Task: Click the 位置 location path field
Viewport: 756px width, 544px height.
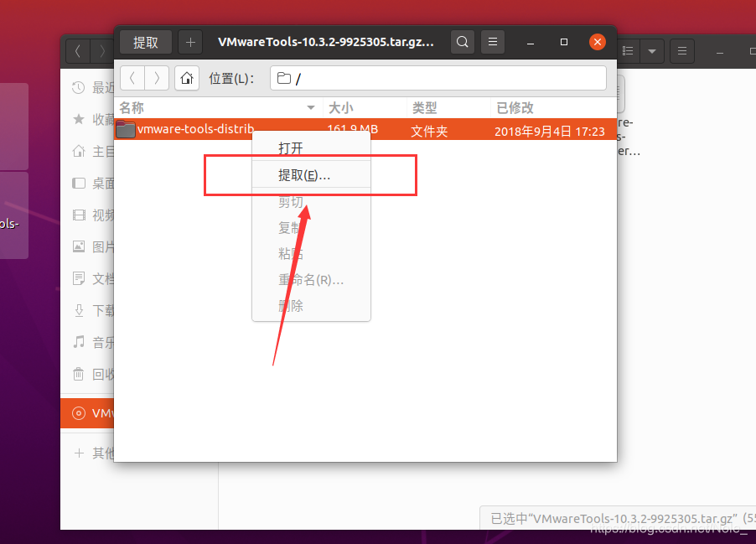Action: [438, 78]
